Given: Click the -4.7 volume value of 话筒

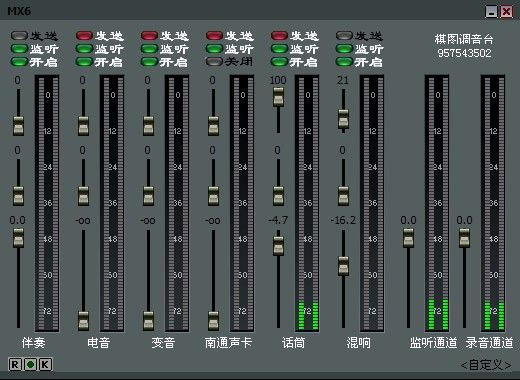Looking at the screenshot, I should click(278, 220).
